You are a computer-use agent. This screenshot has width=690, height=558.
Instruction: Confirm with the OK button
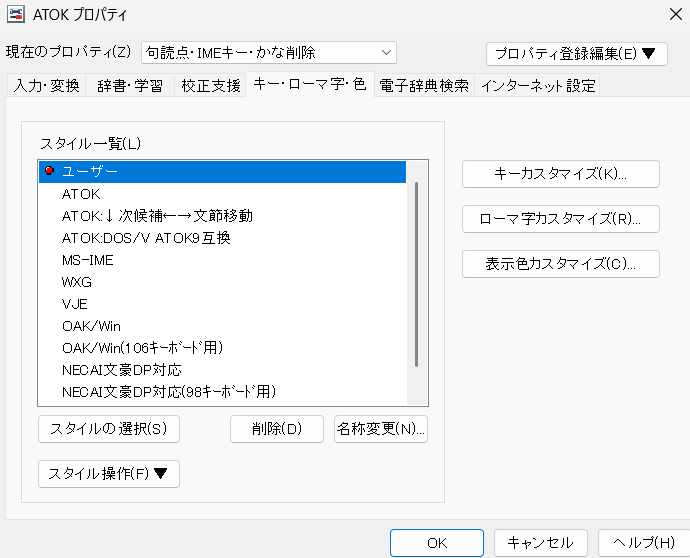[437, 543]
